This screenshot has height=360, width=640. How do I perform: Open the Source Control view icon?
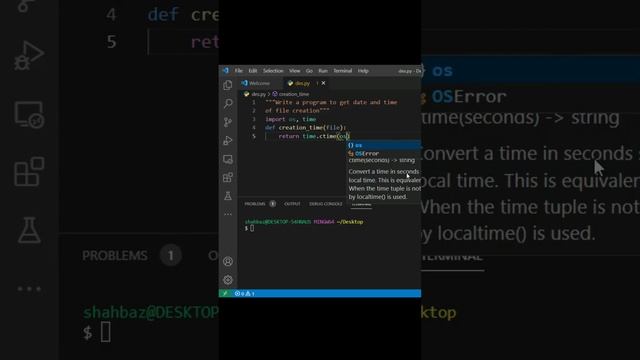tap(228, 122)
